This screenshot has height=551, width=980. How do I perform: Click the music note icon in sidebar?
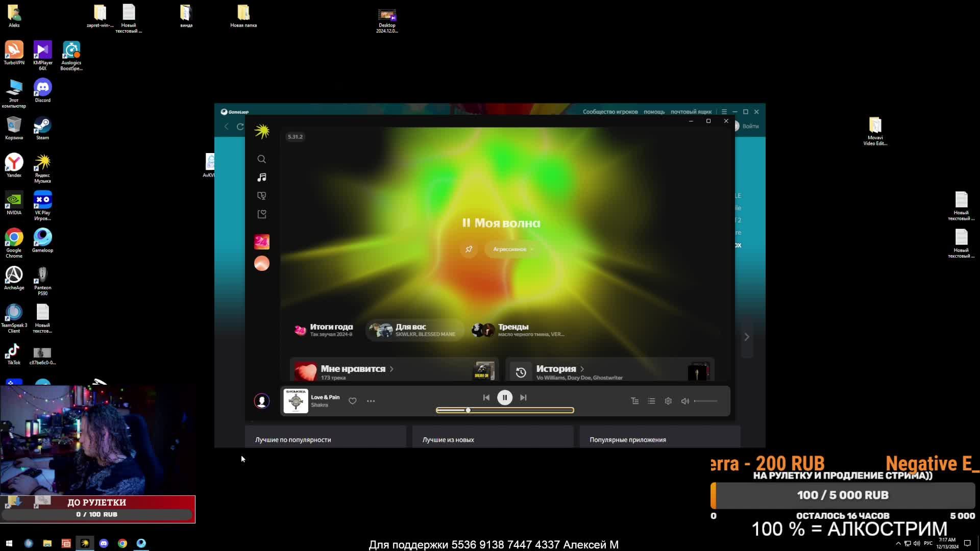point(261,176)
